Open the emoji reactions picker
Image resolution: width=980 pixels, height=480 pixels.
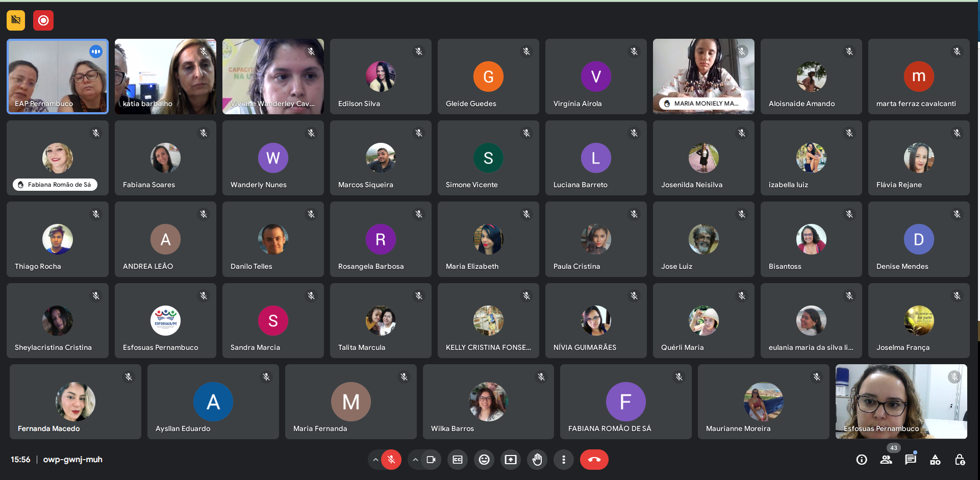484,460
